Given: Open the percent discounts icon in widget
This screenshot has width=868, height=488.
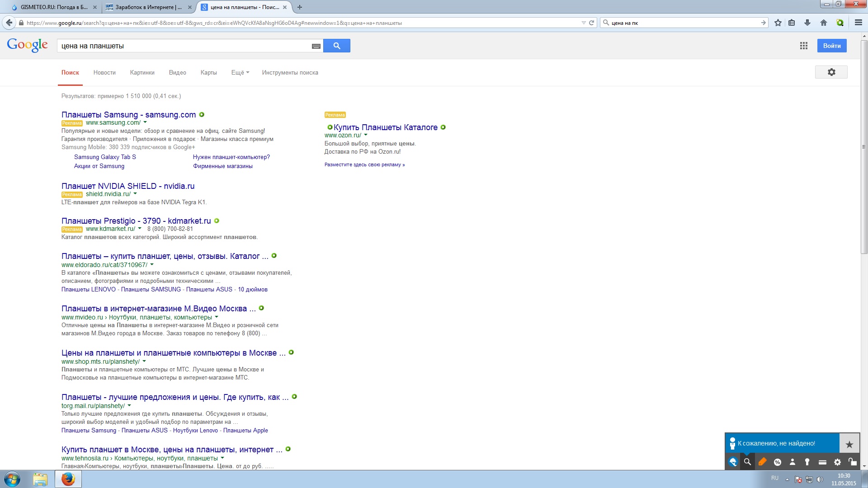Looking at the screenshot, I should coord(778,462).
